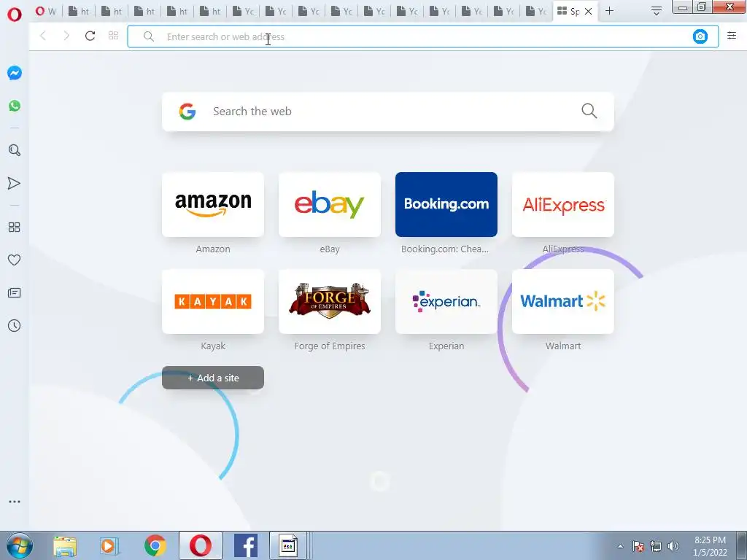This screenshot has width=747, height=560.
Task: Open Google Chrome from the taskbar
Action: (x=155, y=545)
